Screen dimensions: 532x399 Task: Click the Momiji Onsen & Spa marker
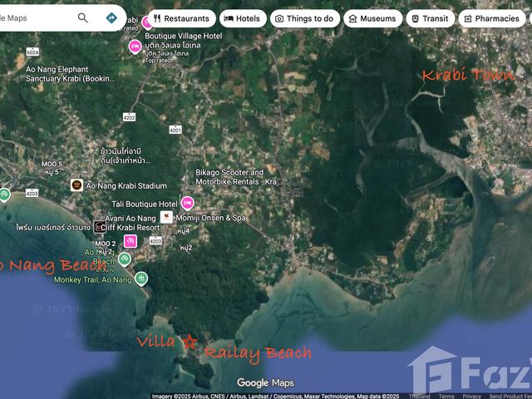tap(166, 217)
